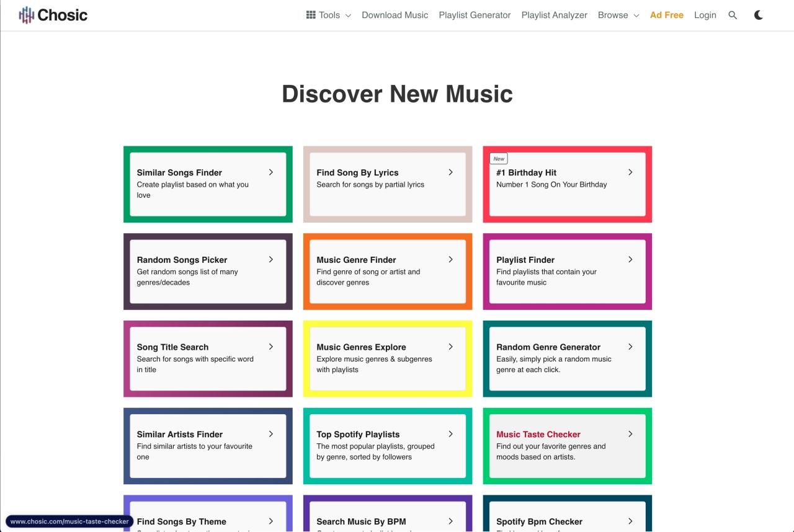794x532 pixels.
Task: Click arrow on Song Title Search card
Action: coord(271,347)
